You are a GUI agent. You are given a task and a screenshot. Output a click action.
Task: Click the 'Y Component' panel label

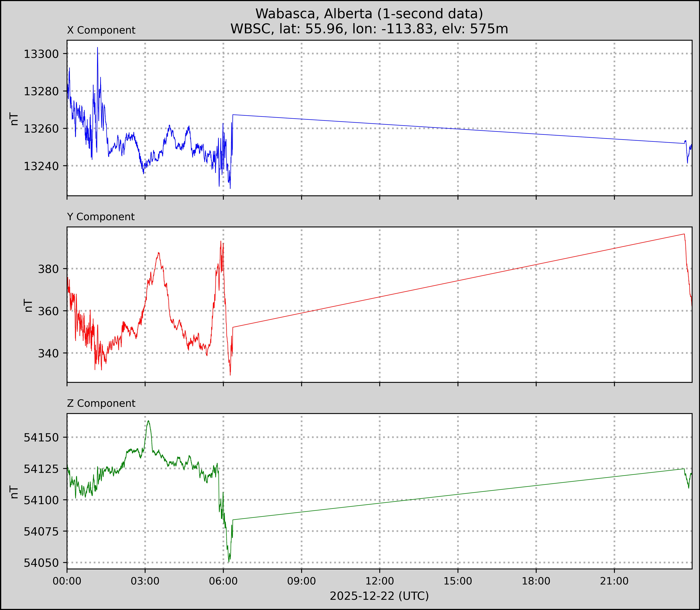(x=101, y=217)
